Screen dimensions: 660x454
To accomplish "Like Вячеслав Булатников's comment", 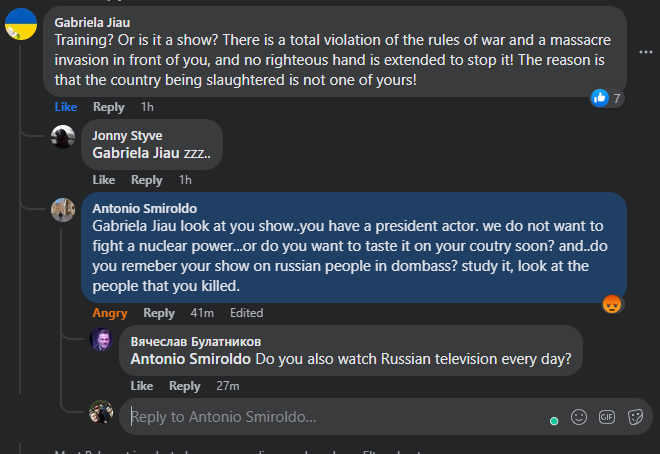I will tap(142, 386).
